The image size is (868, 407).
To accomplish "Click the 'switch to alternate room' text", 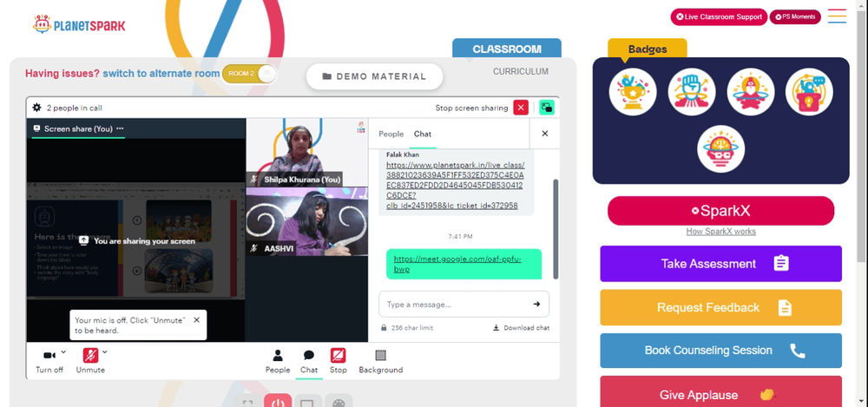I will (161, 73).
